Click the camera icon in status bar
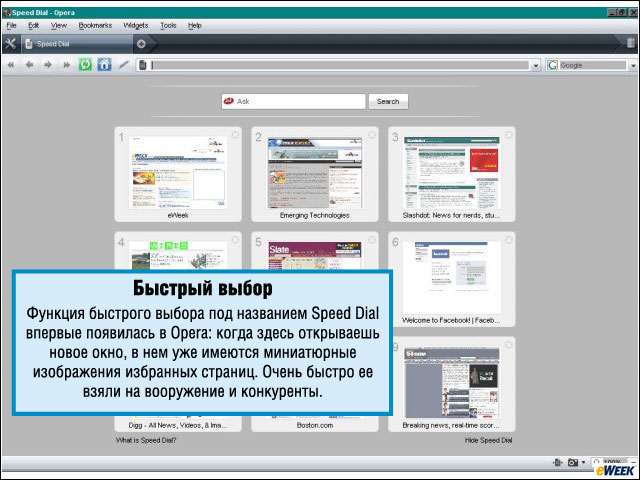This screenshot has height=480, width=640. pyautogui.click(x=573, y=462)
